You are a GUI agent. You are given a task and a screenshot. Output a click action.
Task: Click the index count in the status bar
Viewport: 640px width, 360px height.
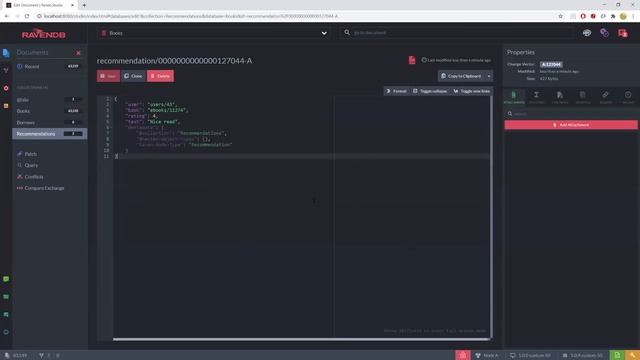(x=45, y=356)
